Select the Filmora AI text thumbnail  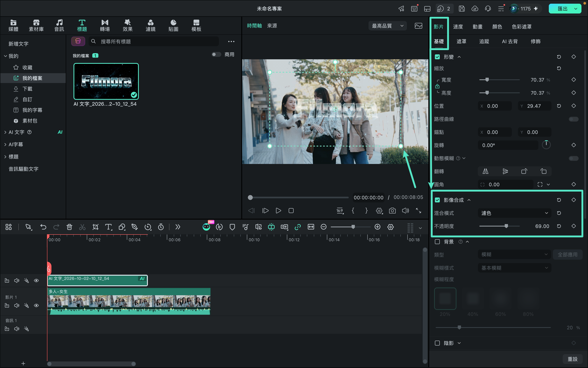pyautogui.click(x=106, y=81)
